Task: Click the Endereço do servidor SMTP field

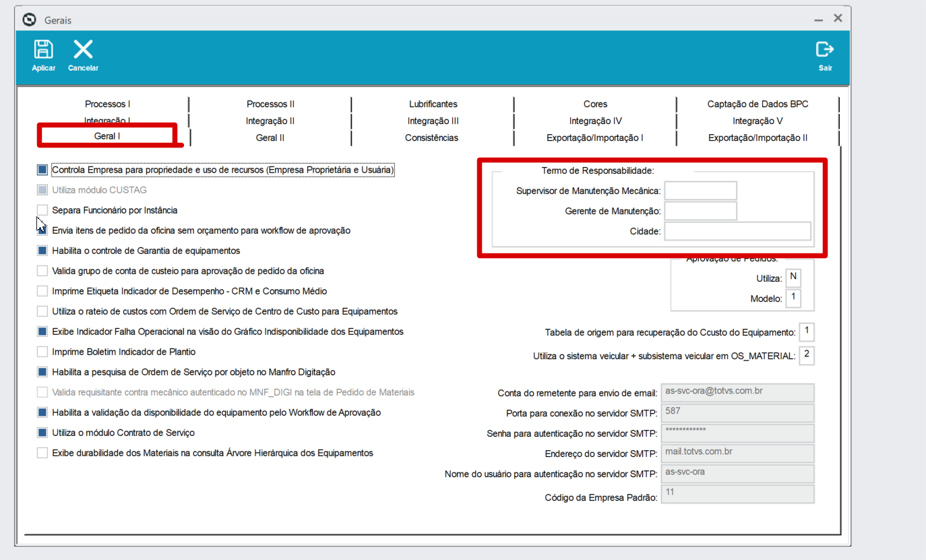Action: point(737,454)
